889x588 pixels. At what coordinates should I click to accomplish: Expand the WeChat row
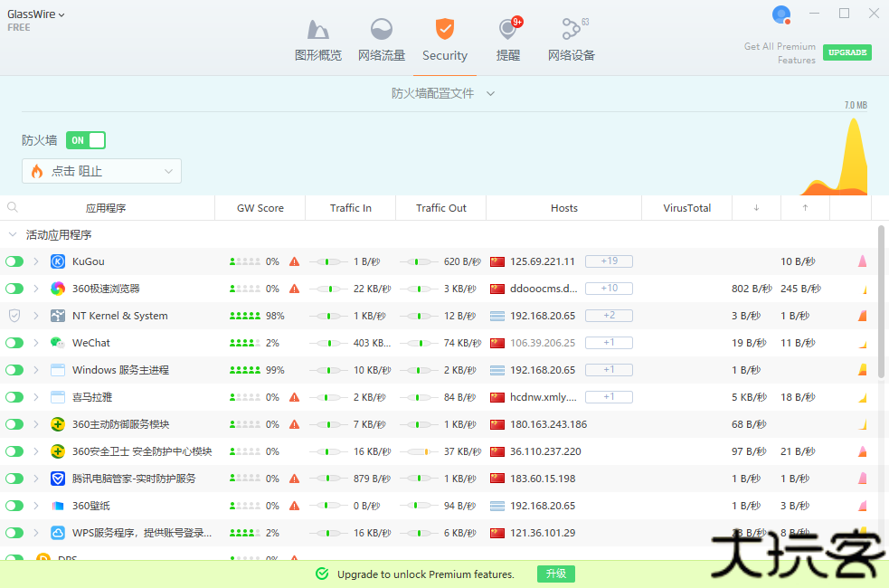(35, 343)
